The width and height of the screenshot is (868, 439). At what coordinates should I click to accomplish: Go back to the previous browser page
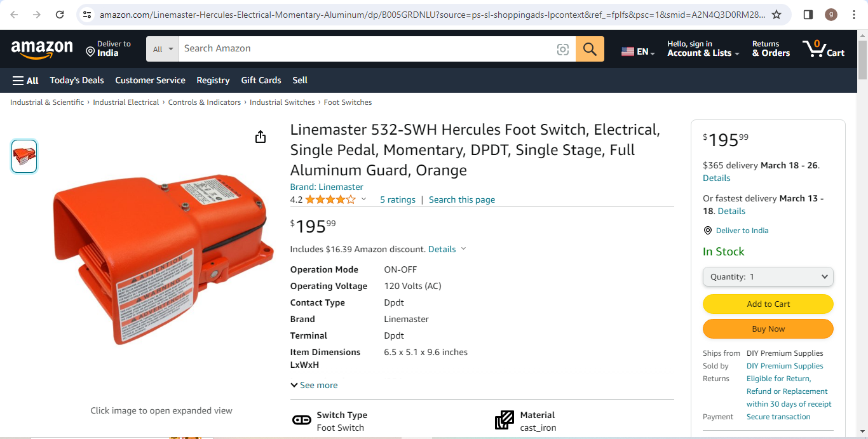pos(15,15)
